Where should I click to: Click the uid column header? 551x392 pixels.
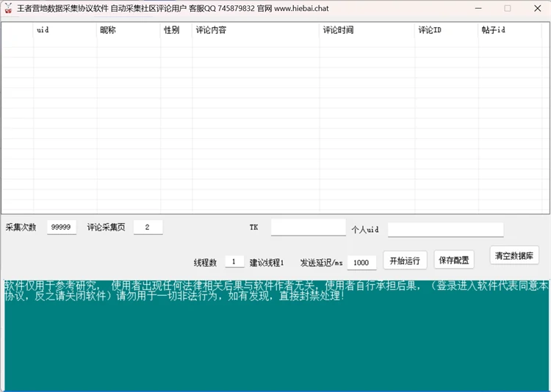point(65,30)
